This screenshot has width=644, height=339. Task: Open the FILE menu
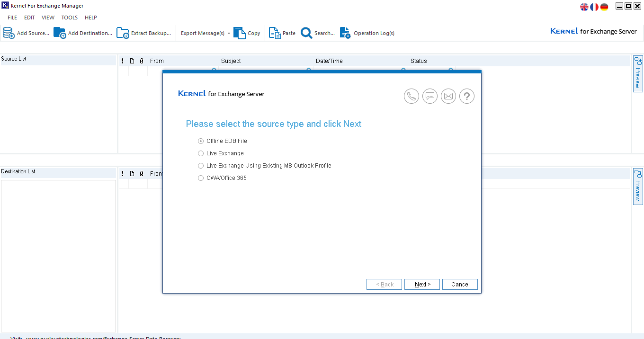click(12, 18)
